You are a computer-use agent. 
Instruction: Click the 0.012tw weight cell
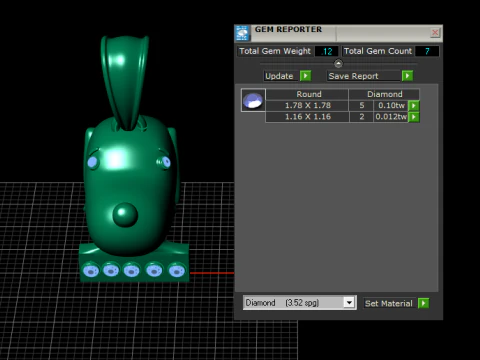(x=391, y=117)
